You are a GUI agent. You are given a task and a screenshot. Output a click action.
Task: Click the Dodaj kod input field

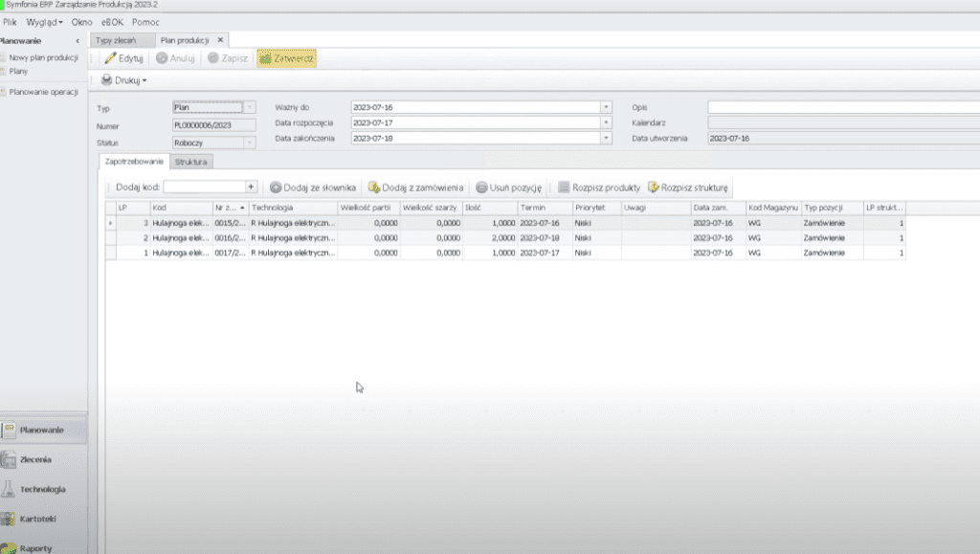tap(204, 188)
